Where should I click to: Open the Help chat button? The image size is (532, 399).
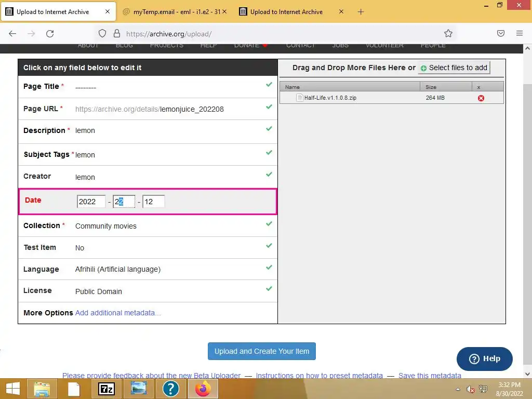coord(485,358)
